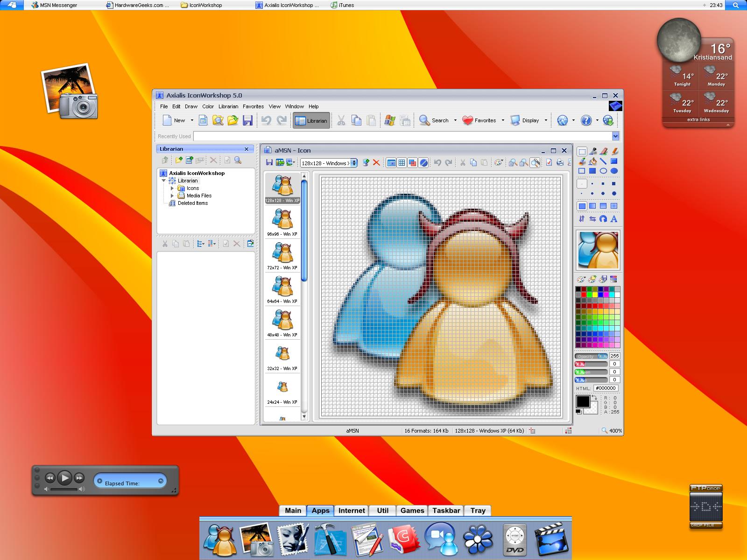747x560 pixels.
Task: Click the black foreground color swatch
Action: [x=583, y=401]
